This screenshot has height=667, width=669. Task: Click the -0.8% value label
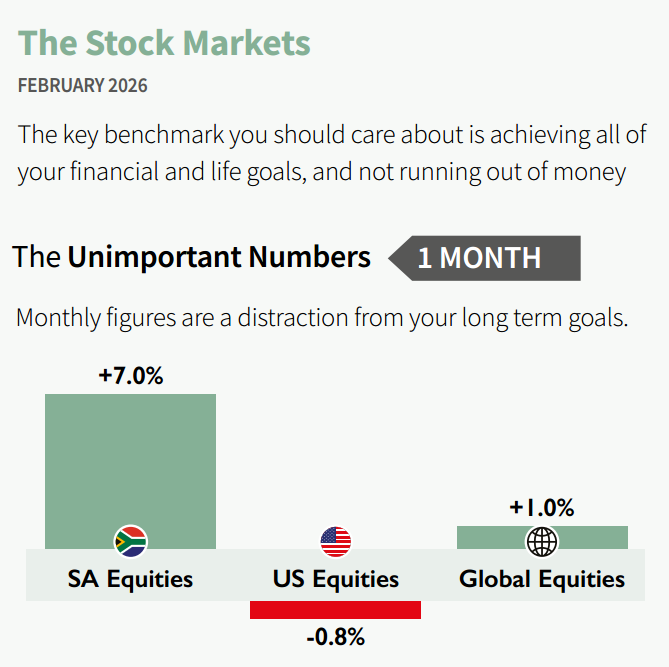point(336,637)
